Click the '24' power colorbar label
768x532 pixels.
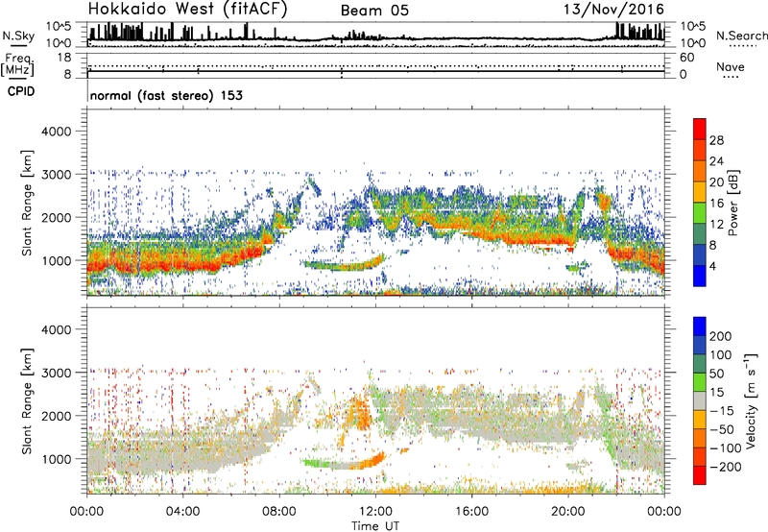click(x=716, y=161)
